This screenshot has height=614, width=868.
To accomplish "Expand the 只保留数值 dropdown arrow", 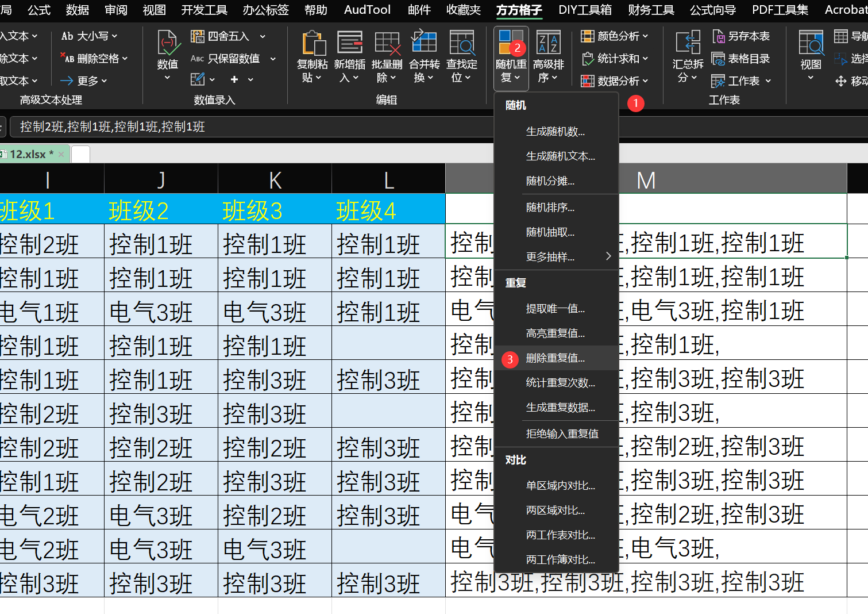I will [x=273, y=59].
